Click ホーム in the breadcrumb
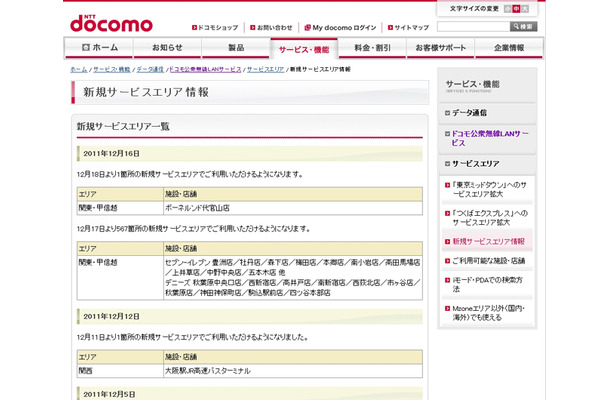Screen dimensions: 610x400 [79, 69]
